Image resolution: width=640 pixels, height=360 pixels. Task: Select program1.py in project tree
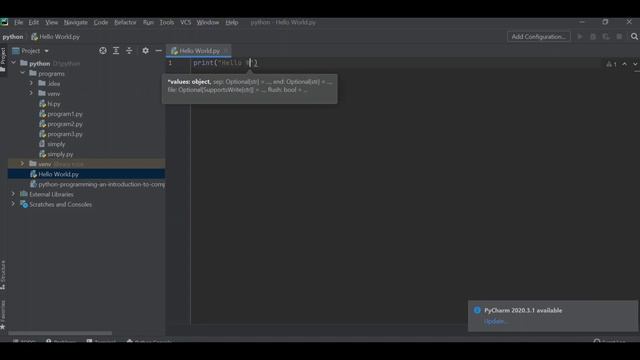click(65, 114)
